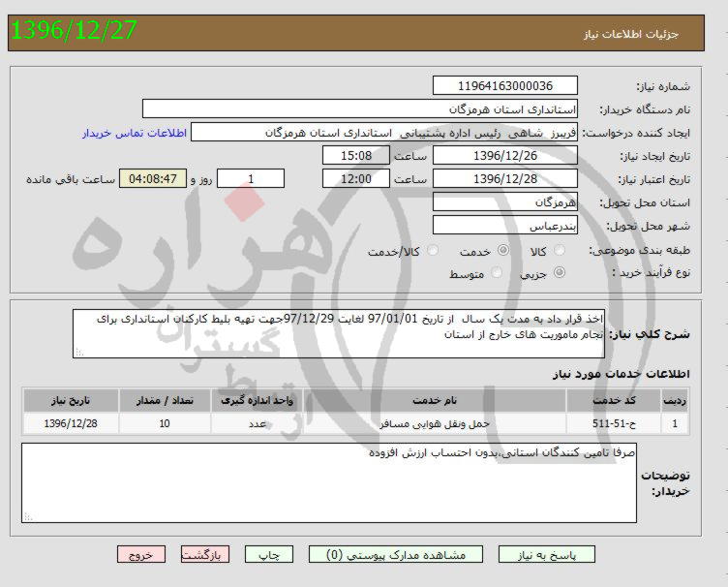Click the 'نام خدمت' column header
The width and height of the screenshot is (728, 587).
click(435, 400)
